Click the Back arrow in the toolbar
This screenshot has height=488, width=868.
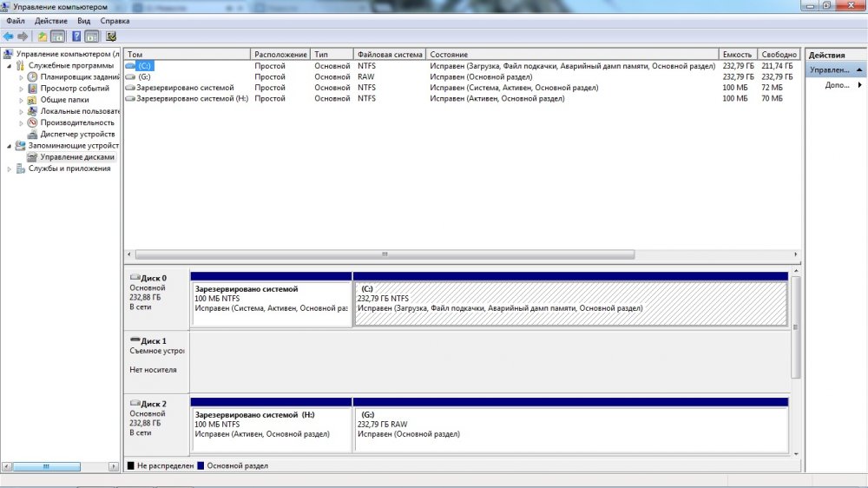pos(8,36)
